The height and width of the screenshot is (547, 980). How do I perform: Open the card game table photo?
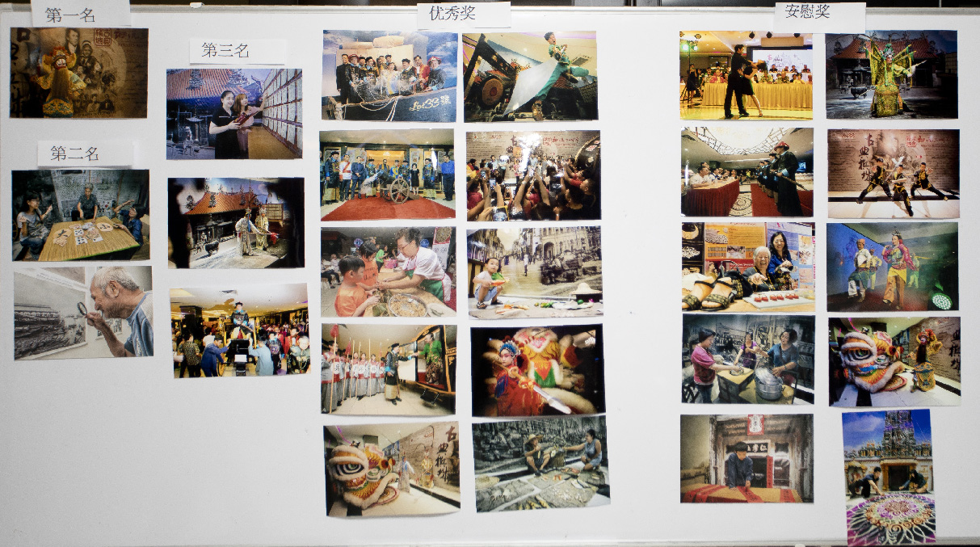[81, 215]
